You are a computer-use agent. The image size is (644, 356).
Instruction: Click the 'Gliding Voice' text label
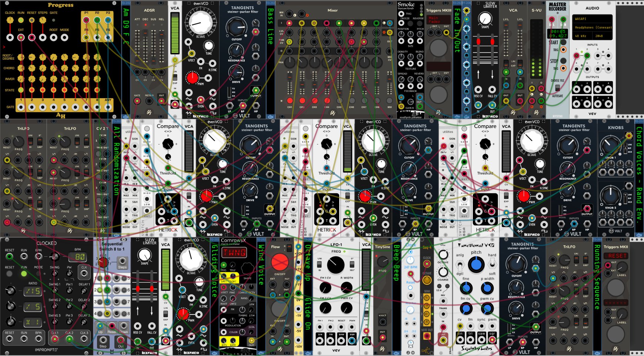coord(214,271)
